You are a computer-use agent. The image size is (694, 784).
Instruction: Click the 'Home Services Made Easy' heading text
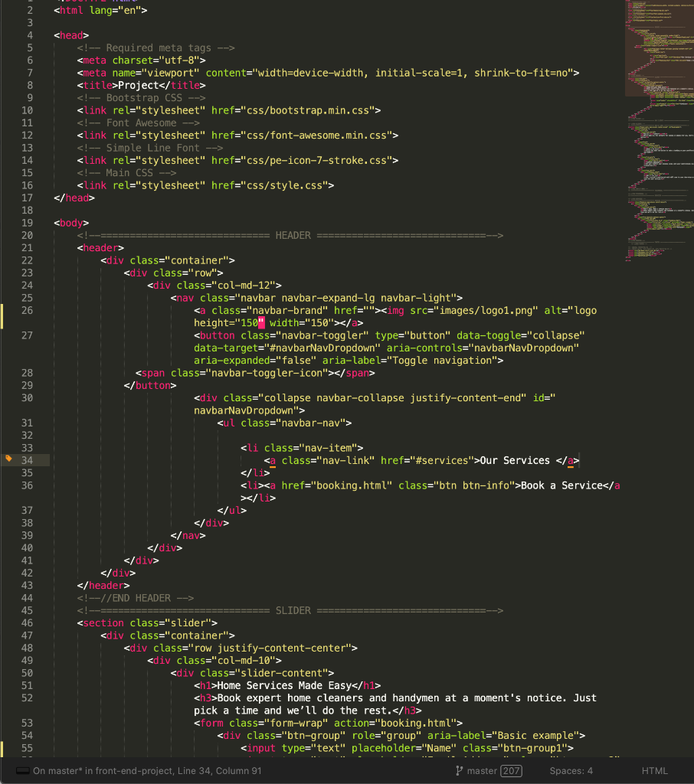pos(284,685)
